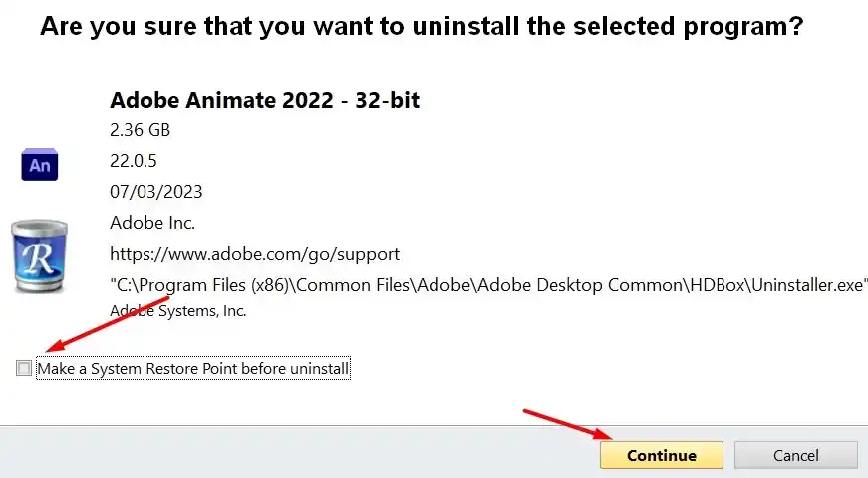
Task: Click the word 'uninstall' in the heading
Action: tap(463, 26)
